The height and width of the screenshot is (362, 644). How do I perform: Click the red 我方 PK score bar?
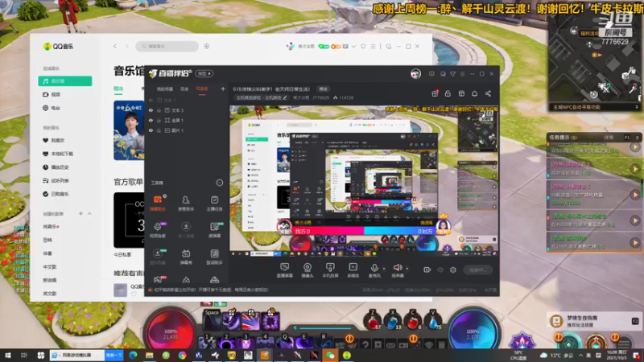tap(328, 232)
